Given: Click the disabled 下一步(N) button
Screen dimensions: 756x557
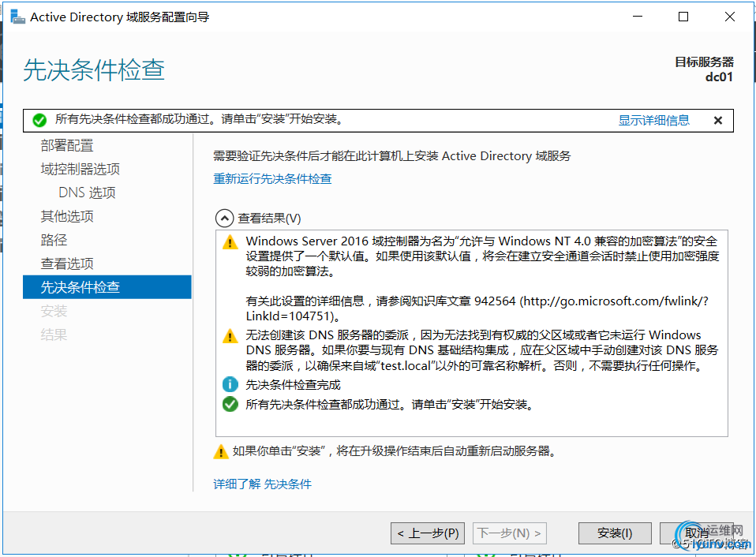Looking at the screenshot, I should (510, 533).
